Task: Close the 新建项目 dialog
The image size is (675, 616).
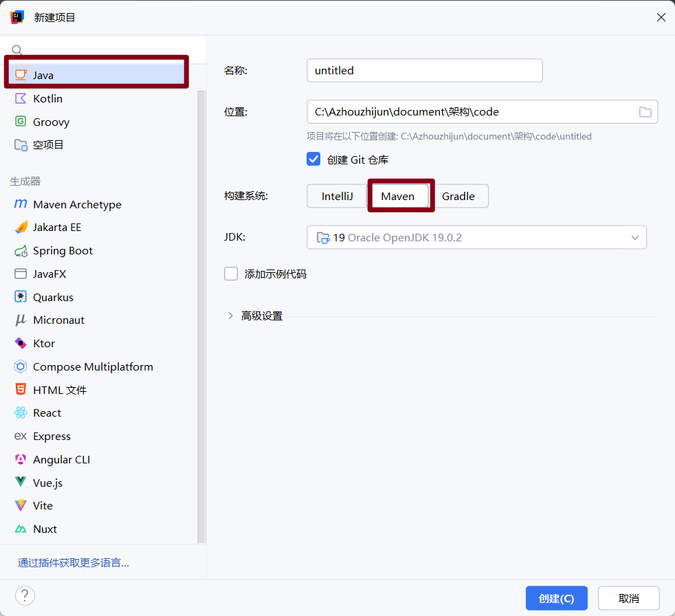Action: pyautogui.click(x=661, y=17)
